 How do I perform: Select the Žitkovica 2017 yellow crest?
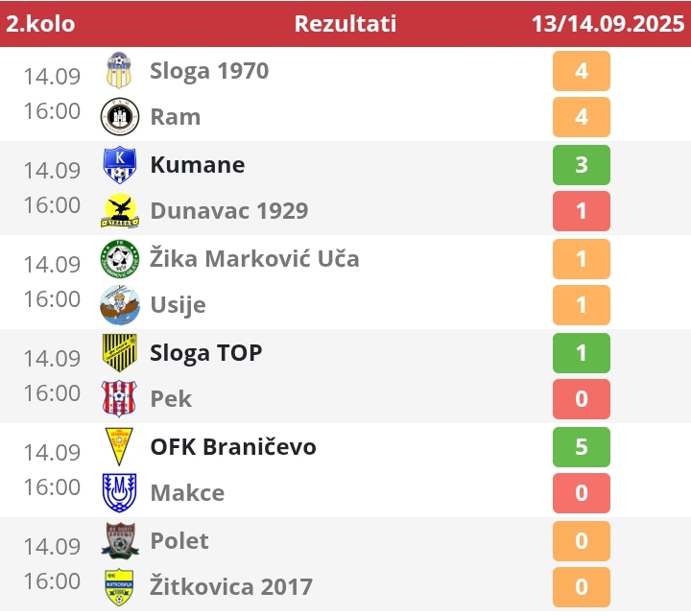tap(119, 587)
